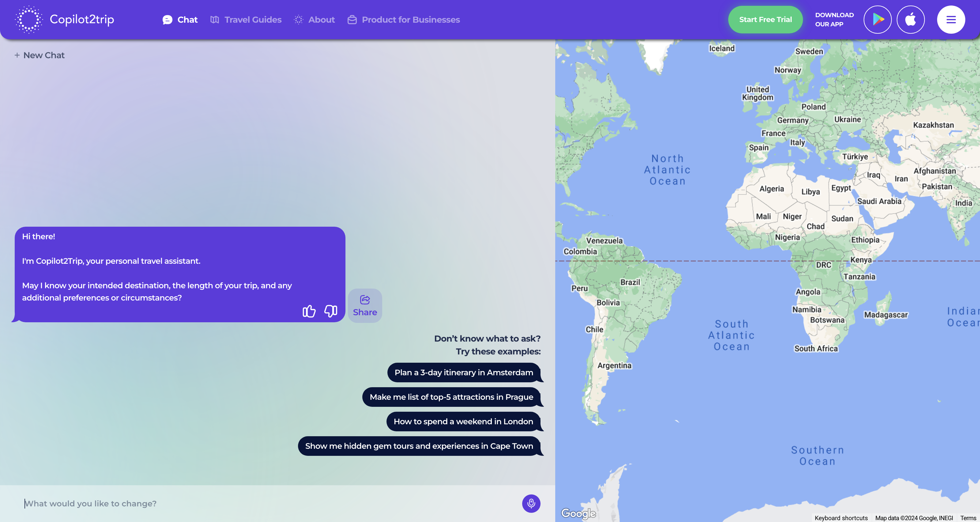Click Peru on the map
Viewport: 980px width, 522px height.
point(579,288)
